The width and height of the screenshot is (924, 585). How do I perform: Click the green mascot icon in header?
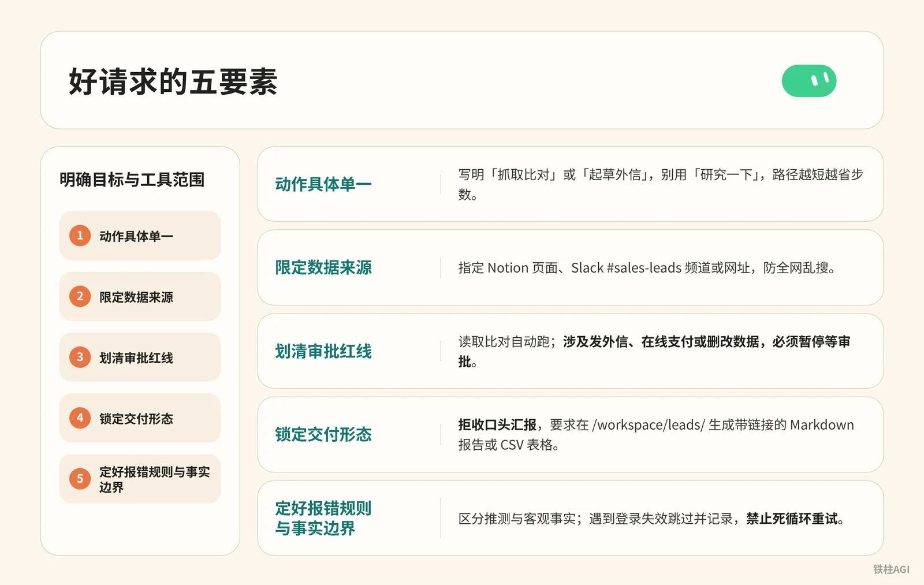point(808,81)
